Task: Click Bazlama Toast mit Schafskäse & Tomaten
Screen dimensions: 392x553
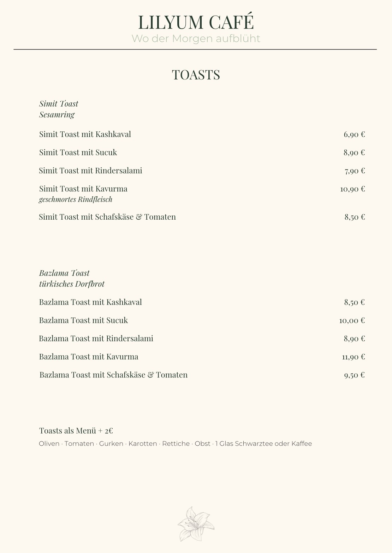Action: point(113,375)
